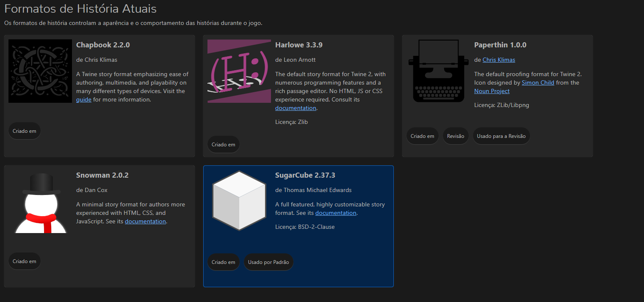
Task: Click 'Licença: BSD-2-Clause' text
Action: pyautogui.click(x=305, y=227)
